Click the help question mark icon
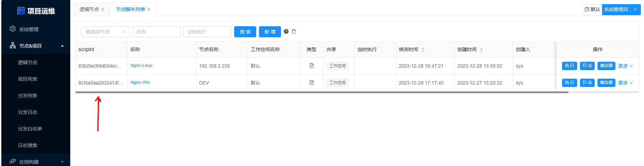 point(286,31)
